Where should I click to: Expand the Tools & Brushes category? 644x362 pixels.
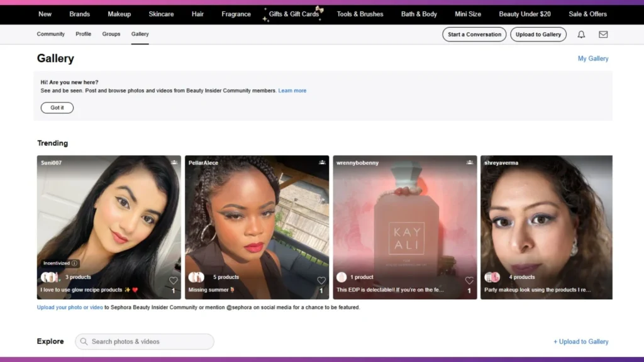pos(360,14)
